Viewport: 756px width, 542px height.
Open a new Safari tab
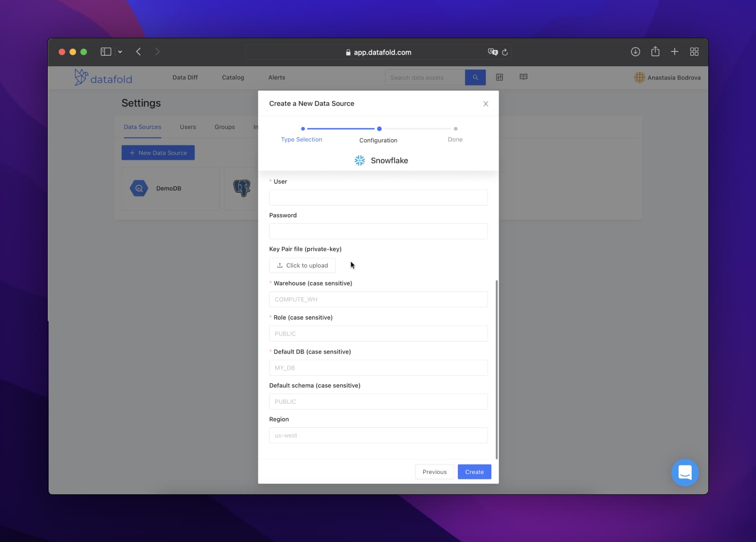(675, 51)
